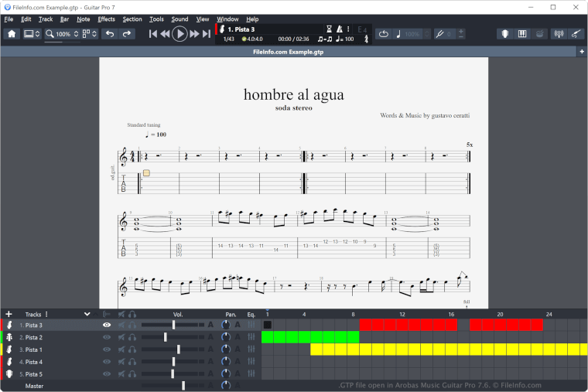Open the fretboard view panel

tap(504, 34)
